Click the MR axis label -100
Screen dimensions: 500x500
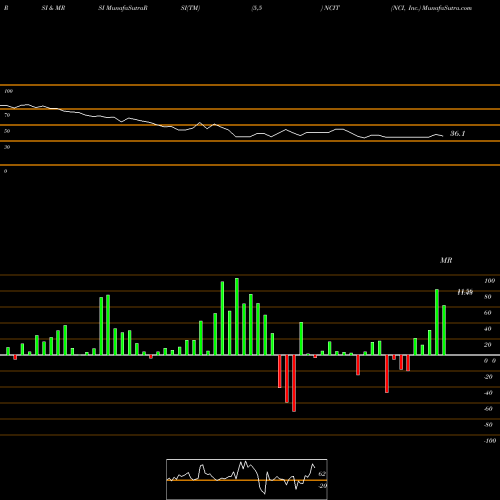490,441
